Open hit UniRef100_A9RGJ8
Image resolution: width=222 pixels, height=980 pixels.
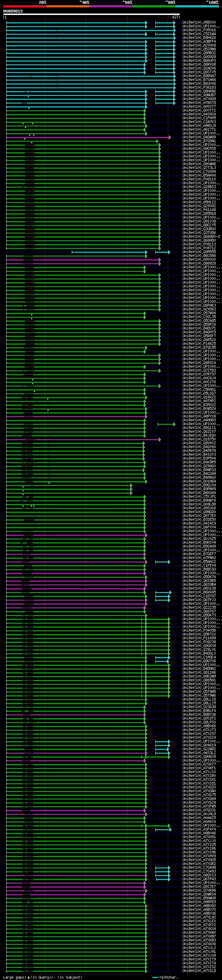pyautogui.click(x=199, y=125)
